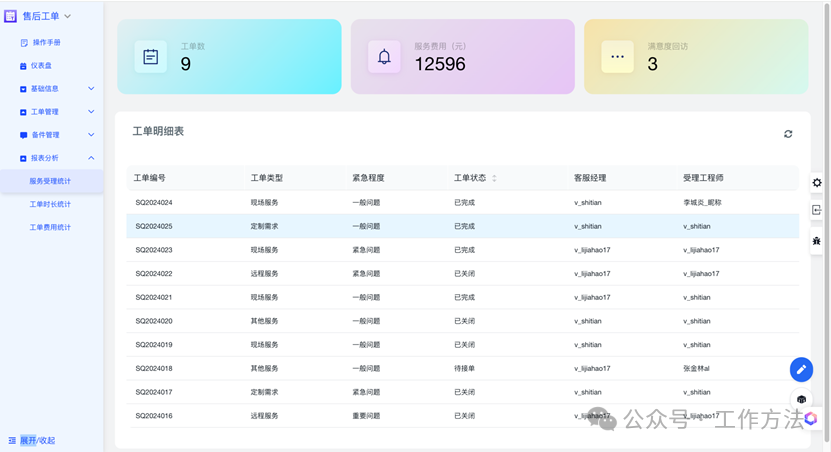Sort table by 工单状态 column arrows

click(x=494, y=178)
